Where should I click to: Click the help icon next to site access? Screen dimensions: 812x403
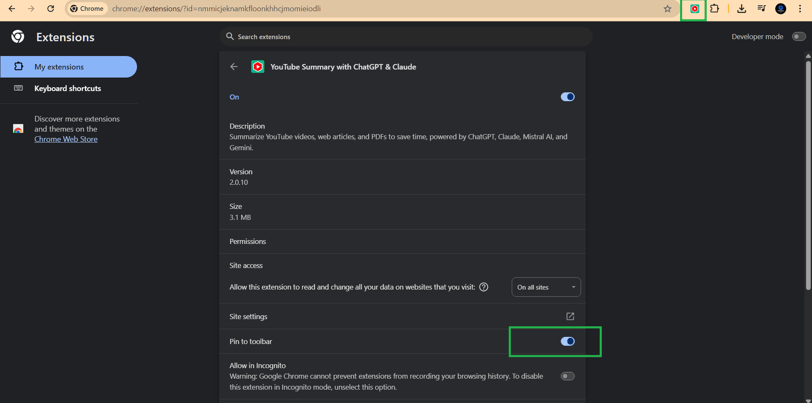click(x=484, y=287)
